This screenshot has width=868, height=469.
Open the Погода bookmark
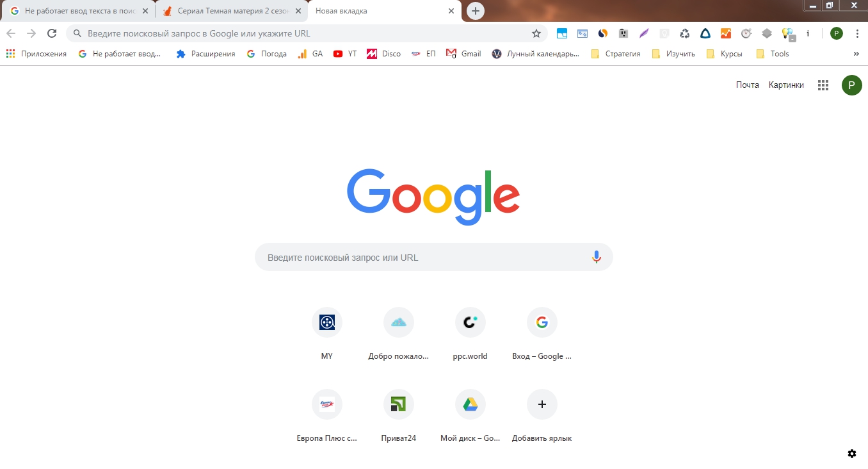[x=267, y=54]
